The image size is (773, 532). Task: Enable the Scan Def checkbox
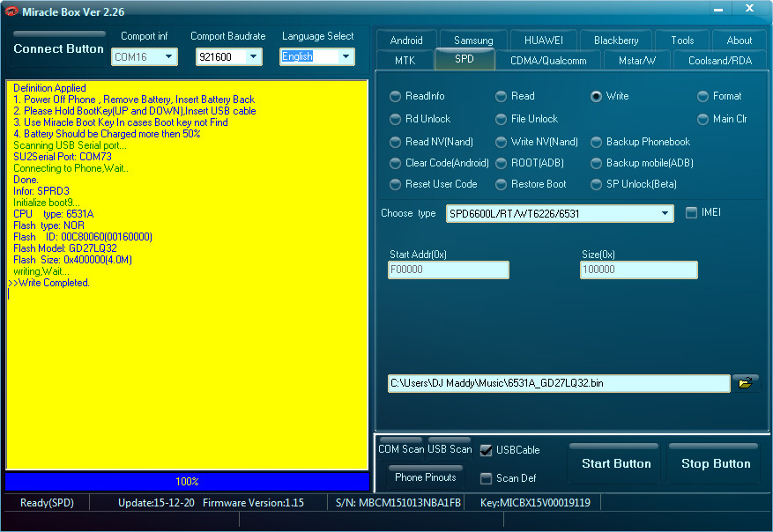click(486, 478)
